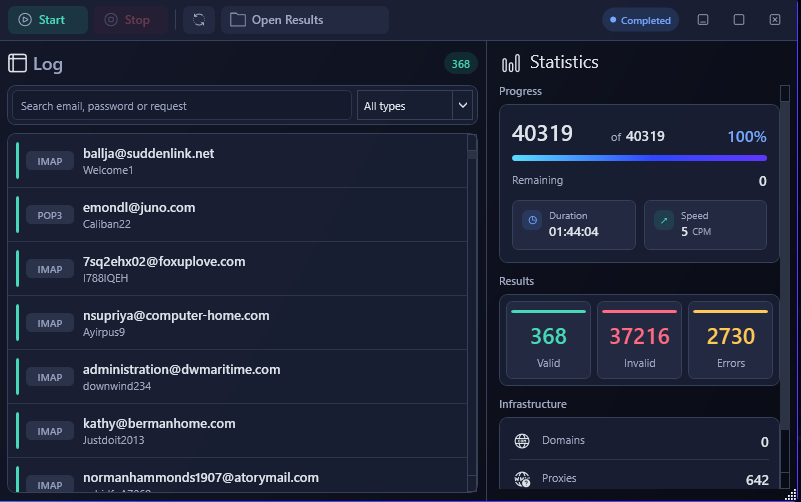The width and height of the screenshot is (801, 502).
Task: Click the Duration 01:44:04 value
Action: tap(574, 232)
